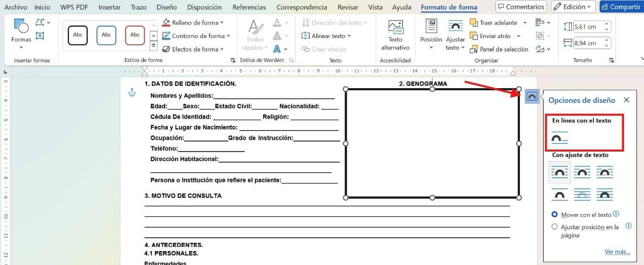Image resolution: width=644 pixels, height=265 pixels.
Task: Switch to the Trazo tab
Action: coord(138,7)
